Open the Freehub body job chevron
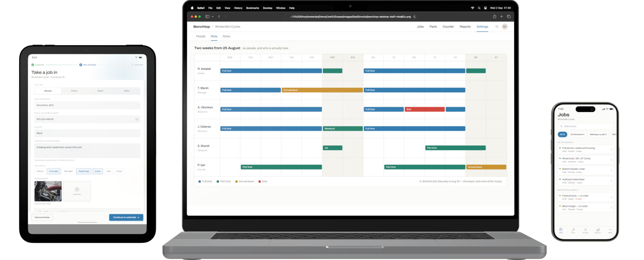Screen dimensions: 644x260 pos(611,197)
